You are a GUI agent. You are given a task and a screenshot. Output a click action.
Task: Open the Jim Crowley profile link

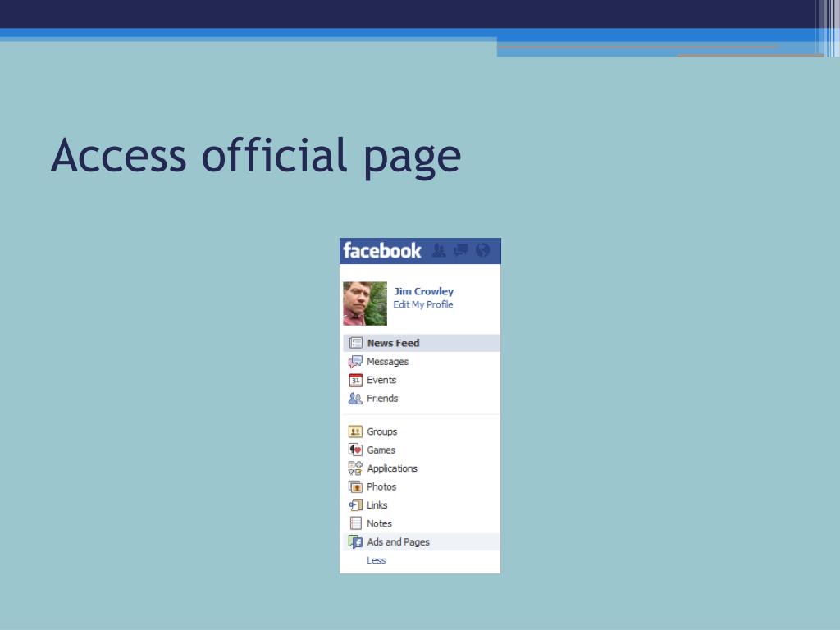[424, 291]
